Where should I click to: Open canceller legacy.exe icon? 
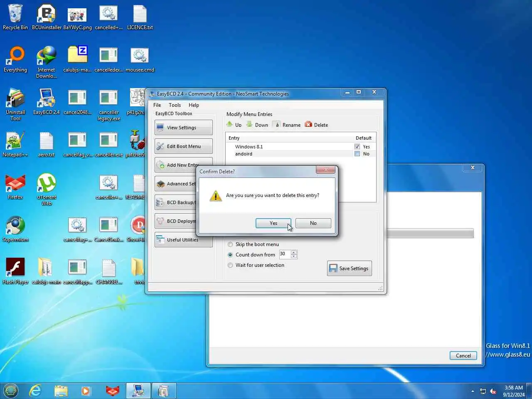109,105
